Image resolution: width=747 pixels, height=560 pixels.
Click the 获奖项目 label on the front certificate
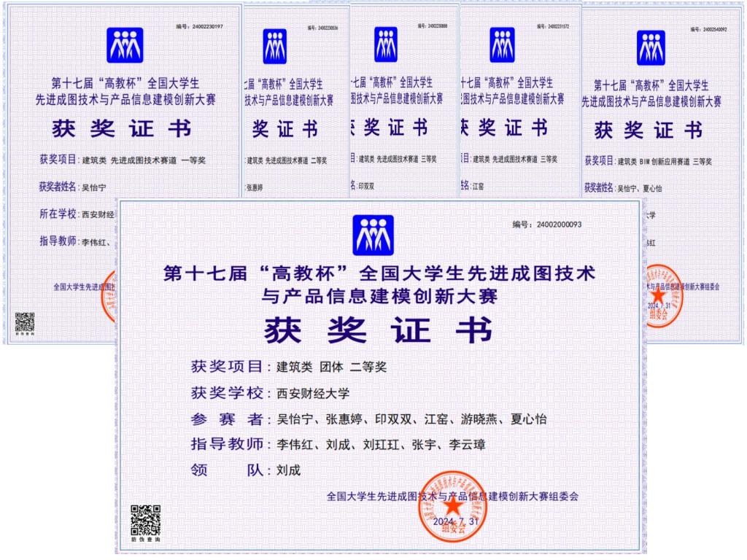coord(227,366)
